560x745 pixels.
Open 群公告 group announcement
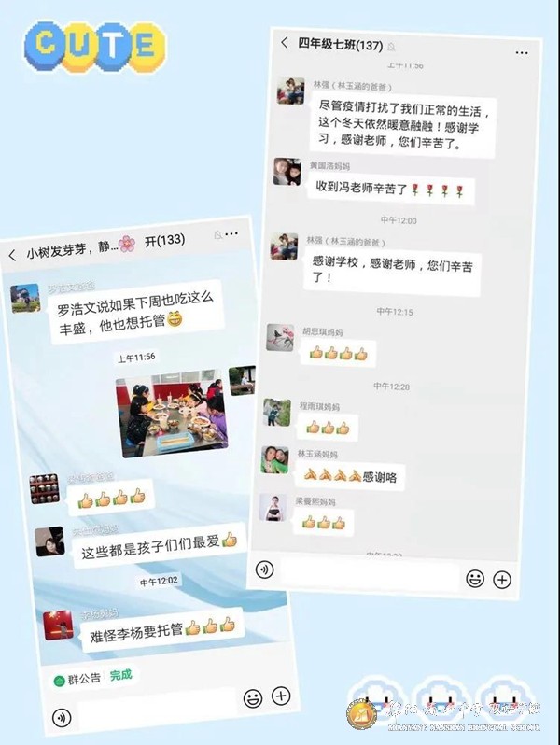(x=77, y=679)
